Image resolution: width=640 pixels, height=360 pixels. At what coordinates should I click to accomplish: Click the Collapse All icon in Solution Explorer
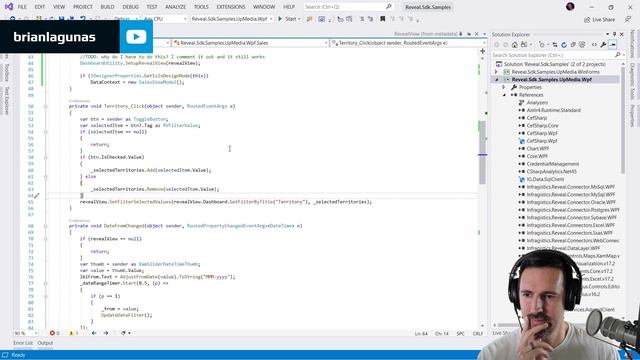click(x=573, y=44)
